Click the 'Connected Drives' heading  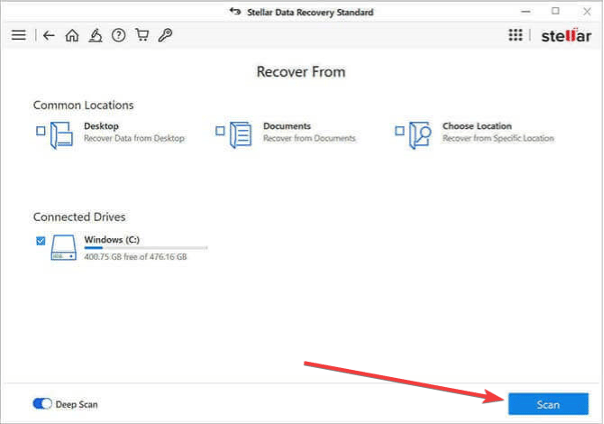pos(79,217)
